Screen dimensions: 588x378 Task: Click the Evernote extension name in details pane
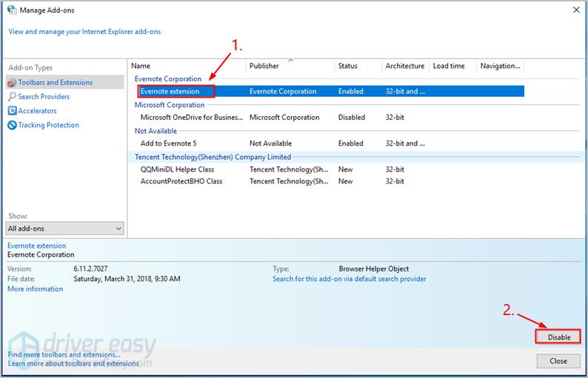click(x=37, y=246)
